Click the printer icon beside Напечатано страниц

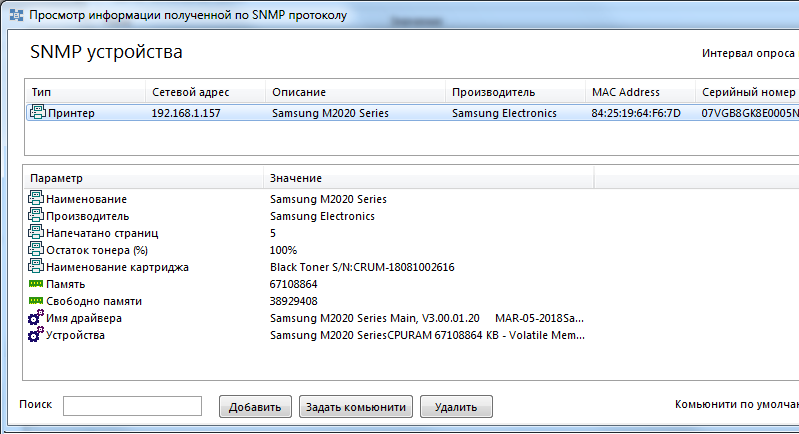click(36, 232)
